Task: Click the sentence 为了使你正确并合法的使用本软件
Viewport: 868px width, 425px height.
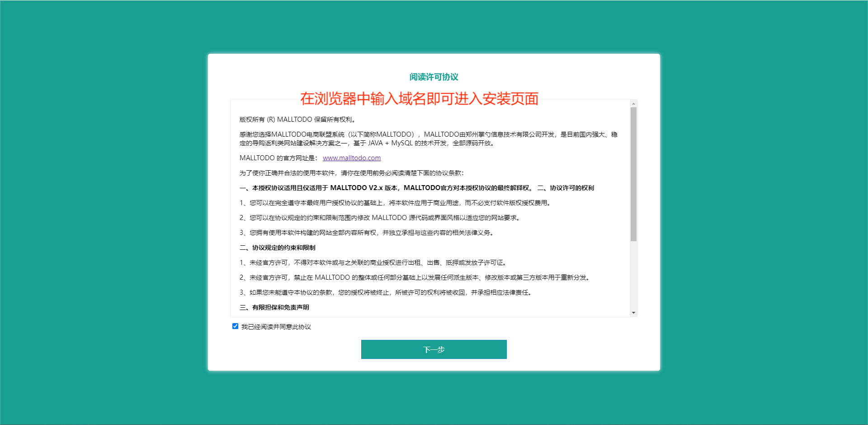Action: [x=352, y=173]
